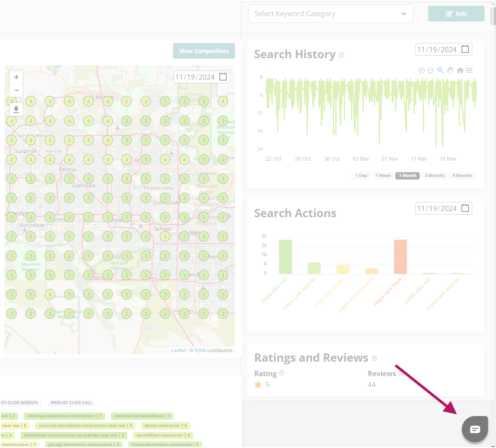This screenshot has height=448, width=496.
Task: Select the magnifier selection zoom tool
Action: point(440,71)
